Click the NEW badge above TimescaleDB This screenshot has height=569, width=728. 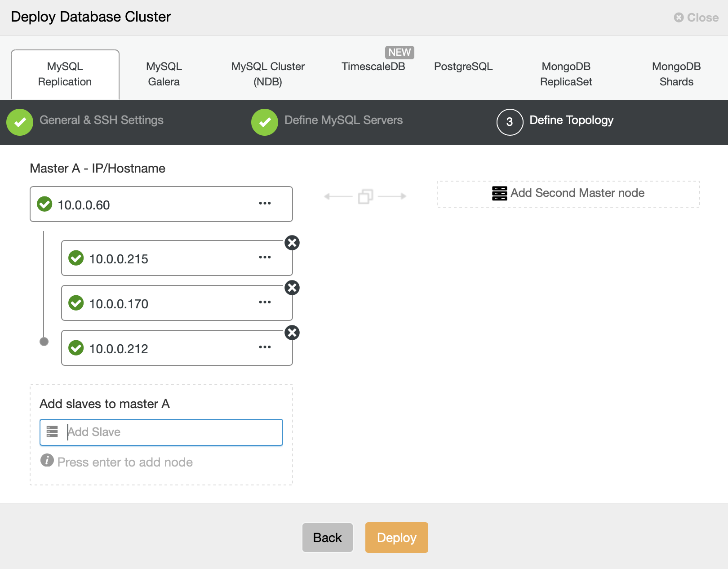[x=400, y=52]
